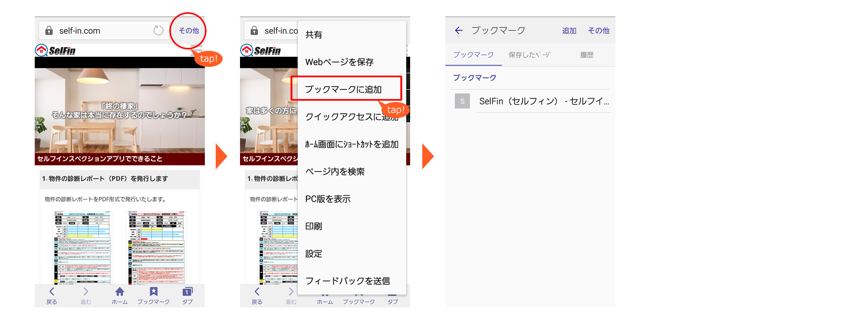Reload page icon in first screen address bar
868x330 pixels.
158,30
